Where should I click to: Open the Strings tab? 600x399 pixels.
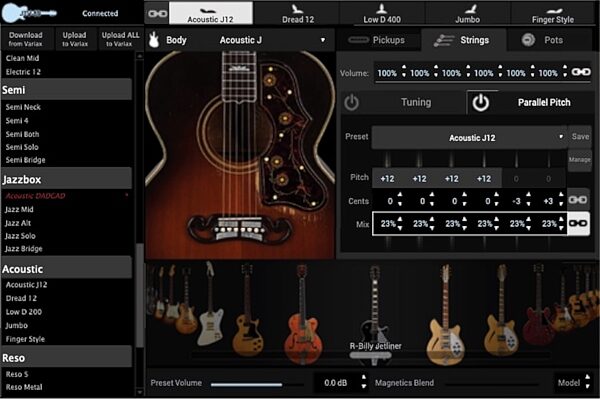[x=464, y=40]
